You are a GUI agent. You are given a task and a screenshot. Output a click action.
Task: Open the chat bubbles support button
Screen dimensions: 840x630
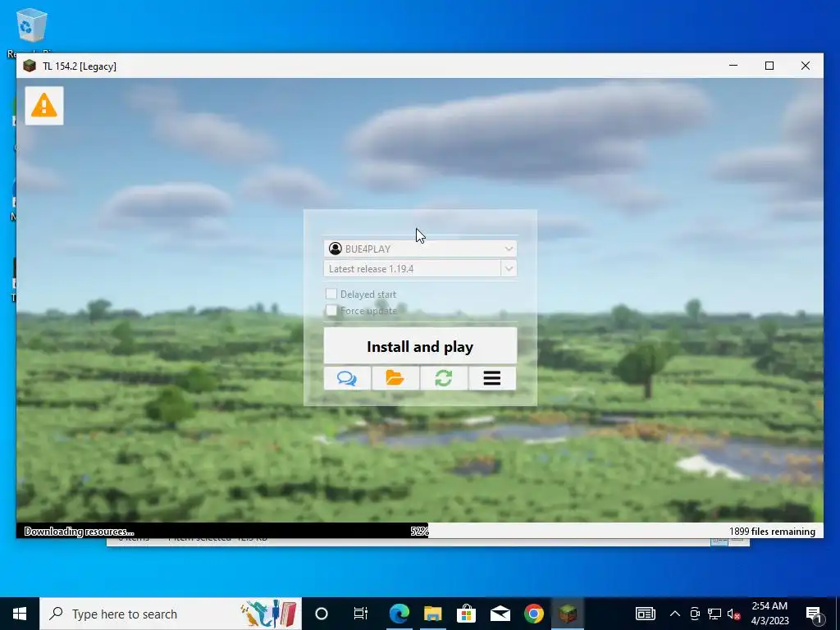pos(347,378)
